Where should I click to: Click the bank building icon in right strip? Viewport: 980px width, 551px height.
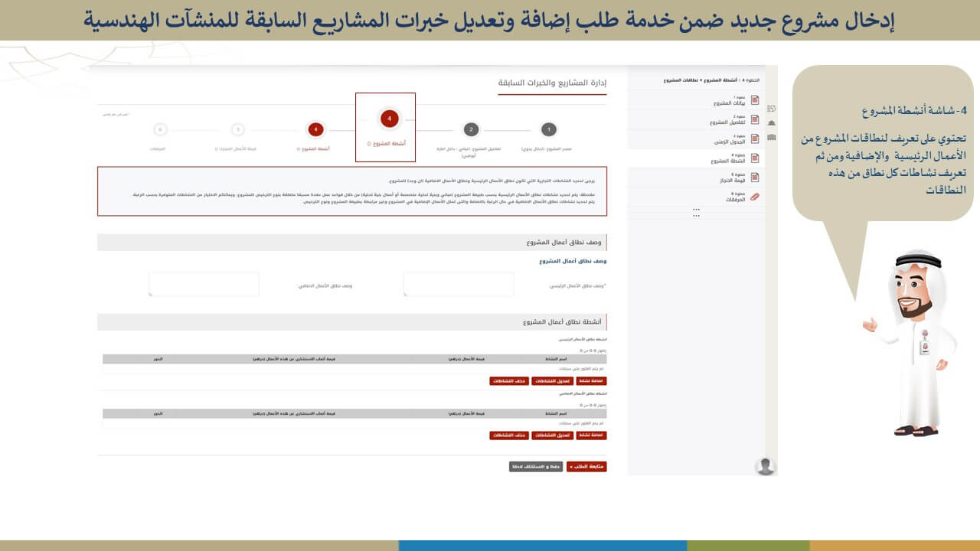click(x=771, y=122)
